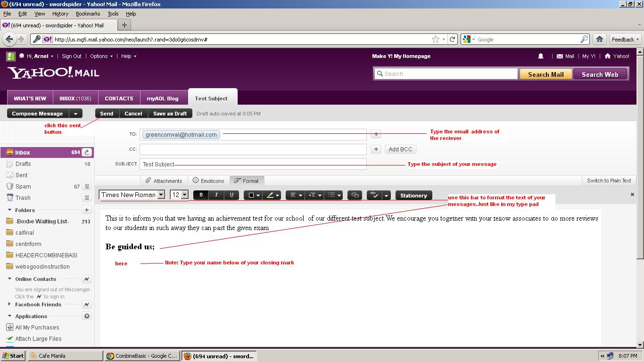
Task: Open the calfinal folder
Action: click(25, 232)
